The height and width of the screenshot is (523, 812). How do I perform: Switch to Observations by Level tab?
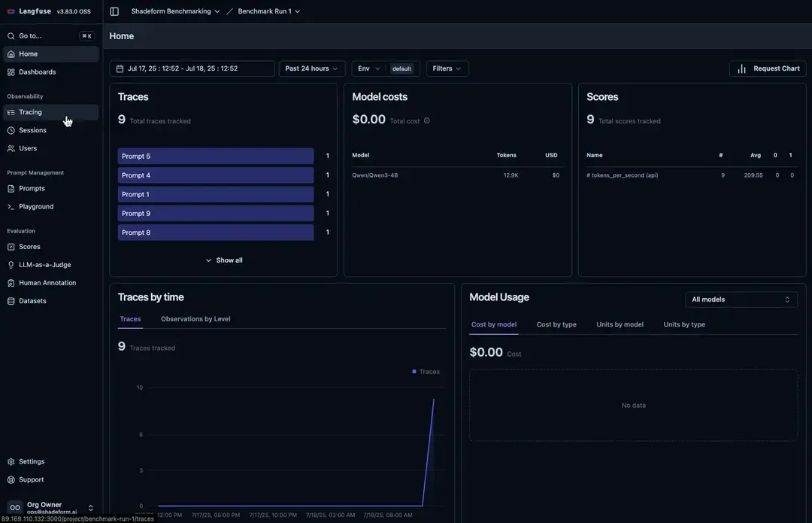pos(195,319)
